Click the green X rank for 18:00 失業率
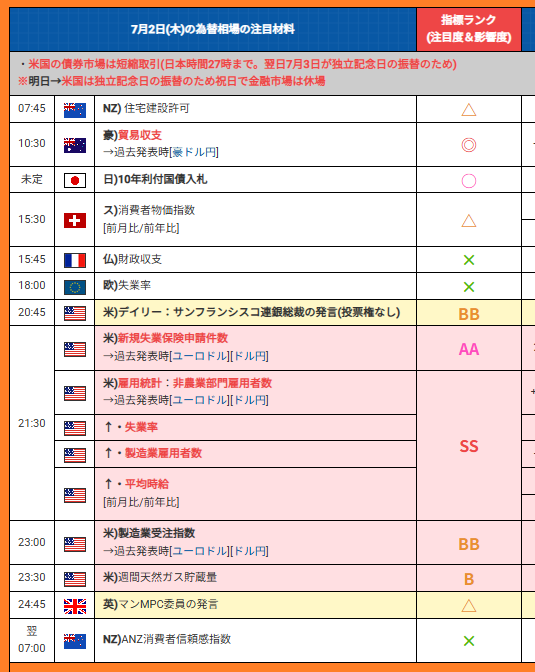This screenshot has width=535, height=672. (x=469, y=287)
